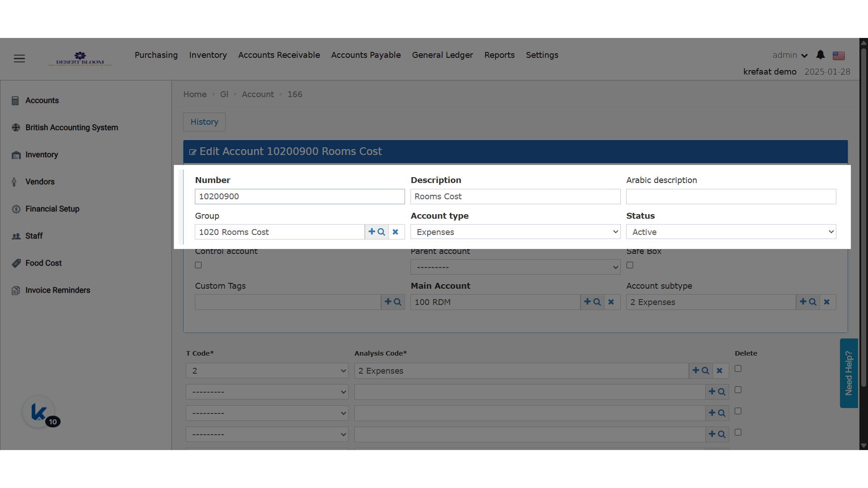Go to Account breadcrumb

pos(258,94)
